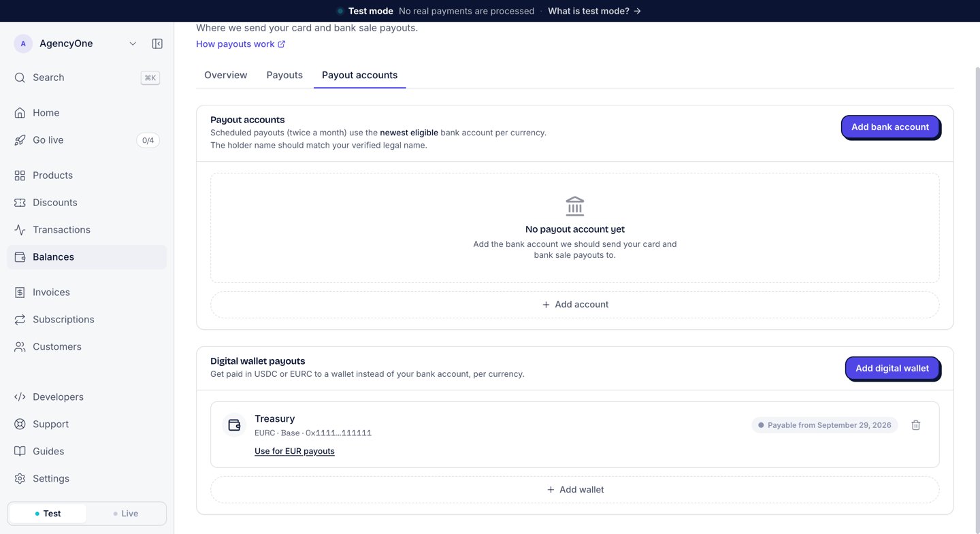Click the Add digital wallet button
The height and width of the screenshot is (534, 980).
pos(892,369)
